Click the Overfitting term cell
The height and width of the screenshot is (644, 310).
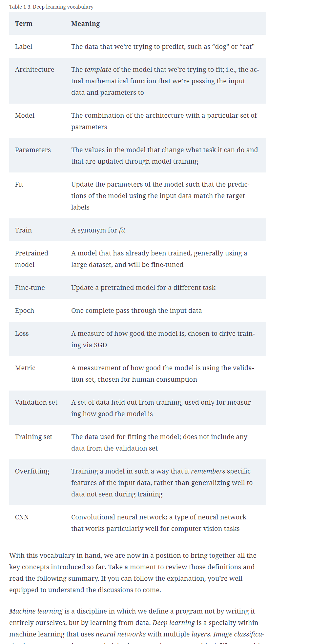tap(32, 471)
